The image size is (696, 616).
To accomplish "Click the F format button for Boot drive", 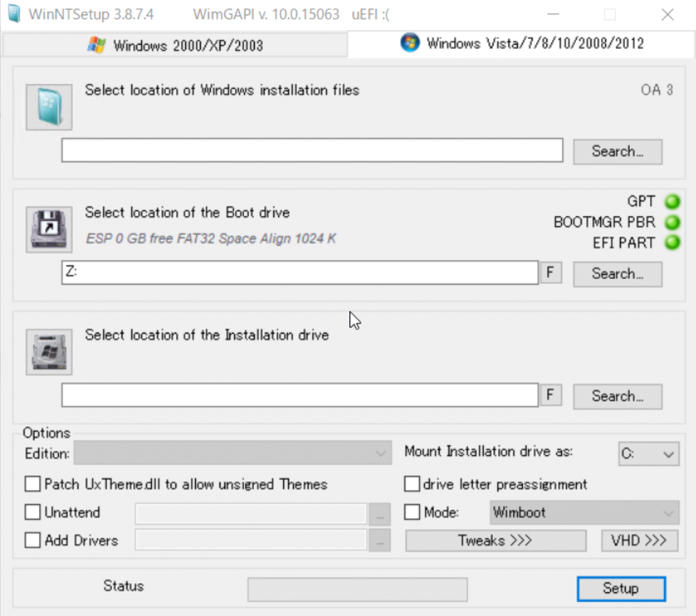I will (x=550, y=272).
